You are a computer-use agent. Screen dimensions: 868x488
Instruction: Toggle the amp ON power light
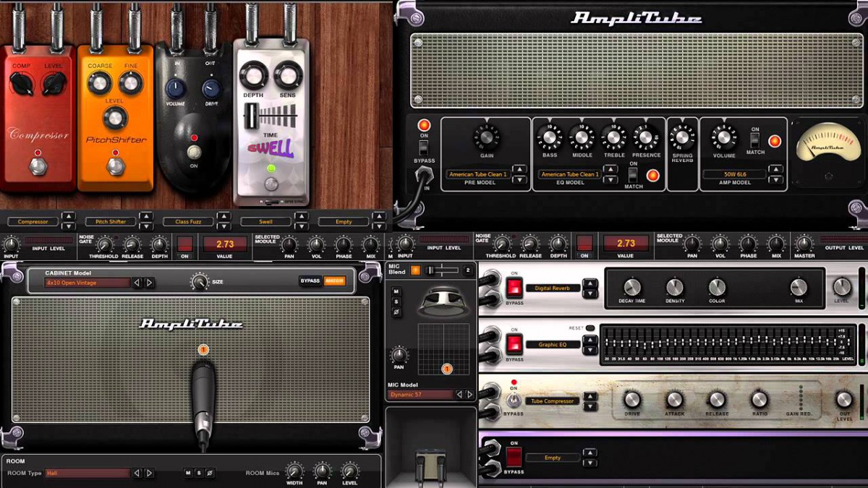pyautogui.click(x=425, y=126)
